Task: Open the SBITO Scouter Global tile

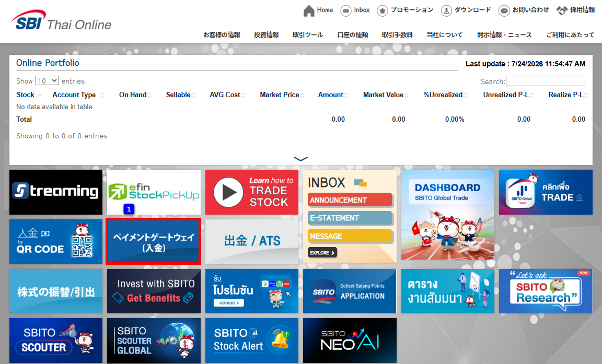Action: coord(154,340)
